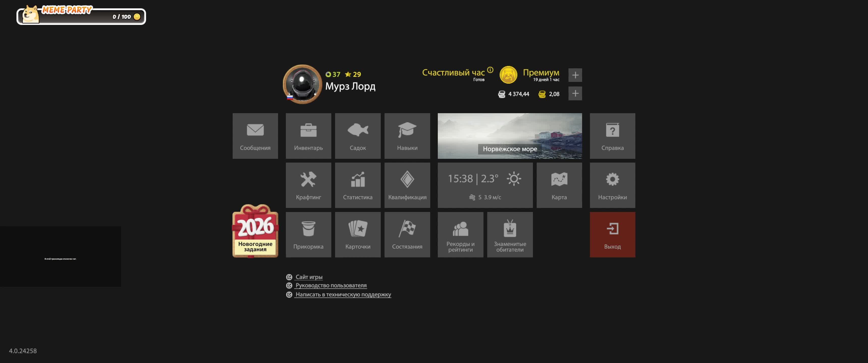
Task: Open the Карточки cards tile
Action: point(358,235)
